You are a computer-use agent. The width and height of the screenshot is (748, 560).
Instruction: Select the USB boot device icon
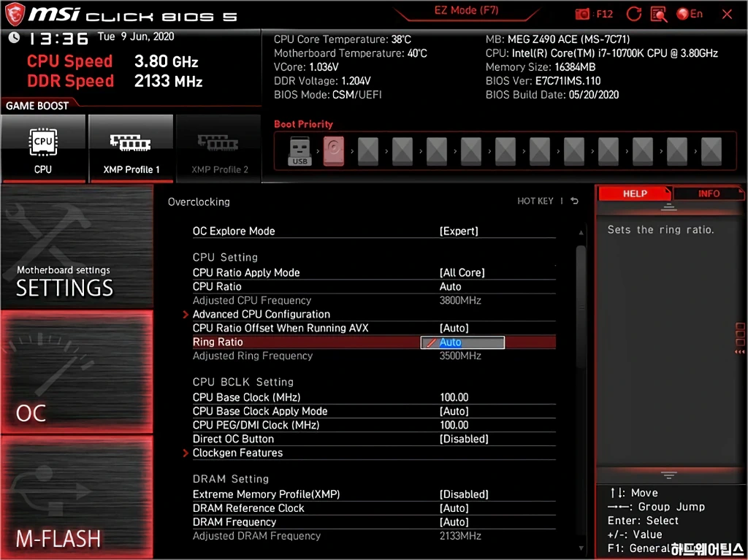(x=299, y=150)
